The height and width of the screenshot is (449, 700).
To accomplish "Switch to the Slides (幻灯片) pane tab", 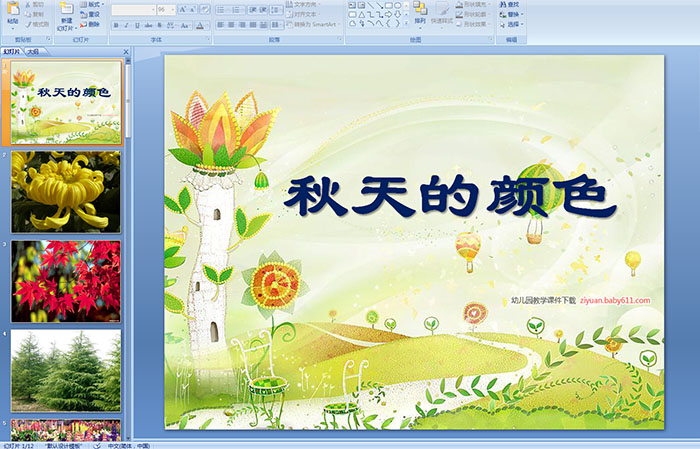I will click(12, 52).
